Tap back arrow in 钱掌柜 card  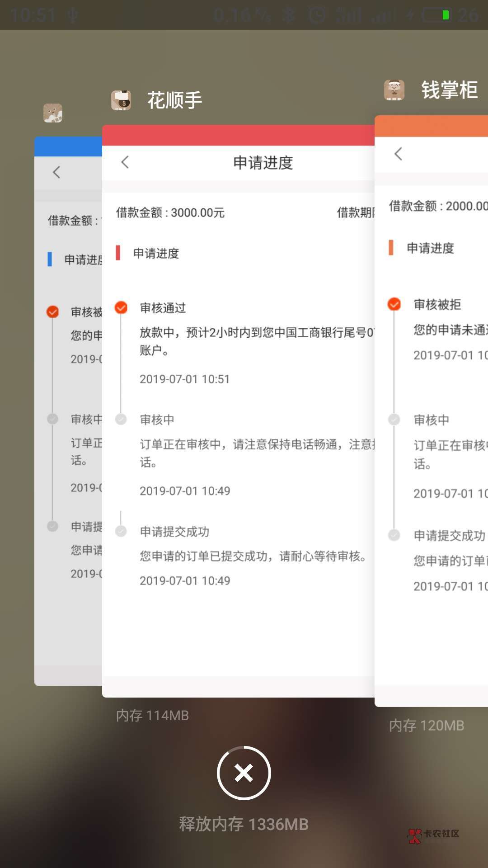click(398, 154)
